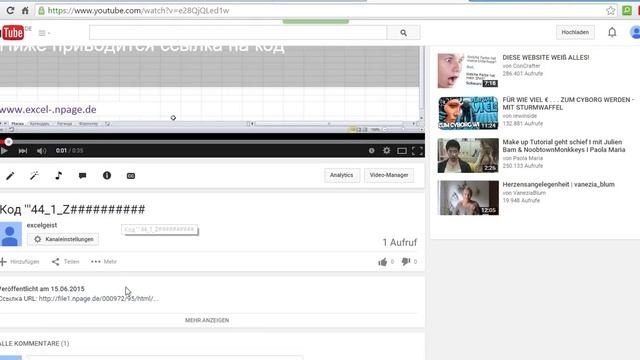Open the ZUM CYBORG WERDEN video thumbnail
The height and width of the screenshot is (360, 640).
[x=468, y=113]
